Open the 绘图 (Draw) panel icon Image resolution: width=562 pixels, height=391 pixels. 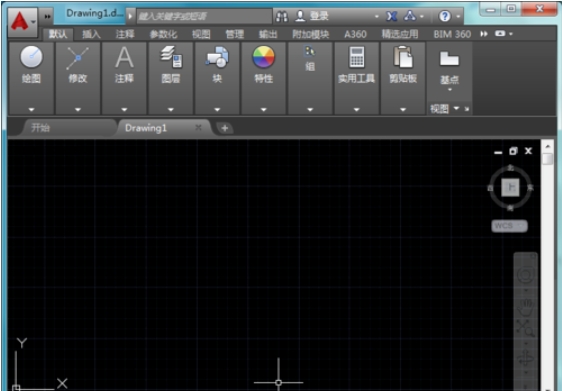pyautogui.click(x=31, y=57)
